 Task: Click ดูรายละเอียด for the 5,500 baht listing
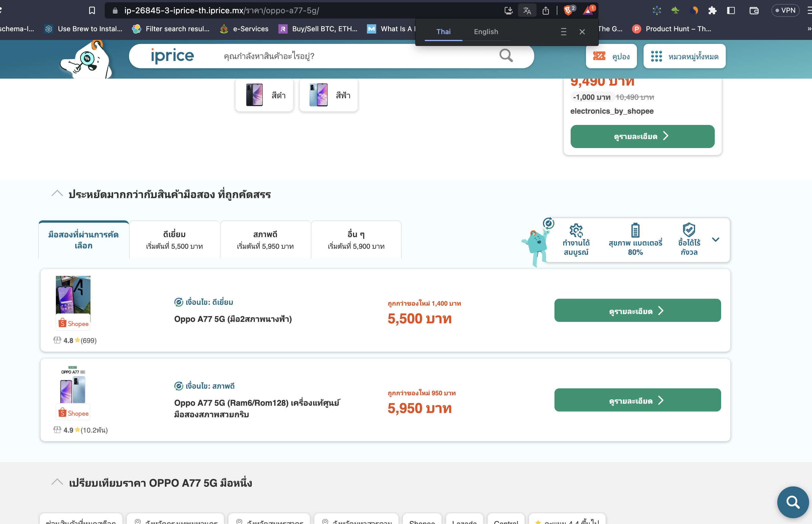pyautogui.click(x=637, y=311)
